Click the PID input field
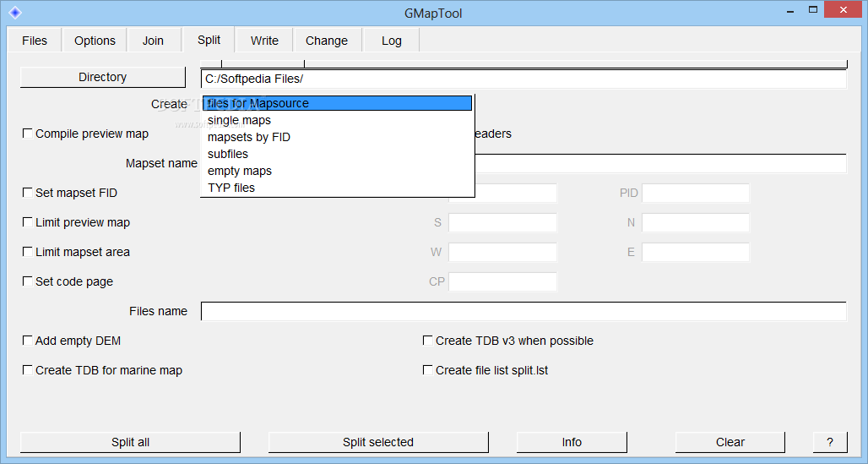Screen dimensions: 868x464 696,193
